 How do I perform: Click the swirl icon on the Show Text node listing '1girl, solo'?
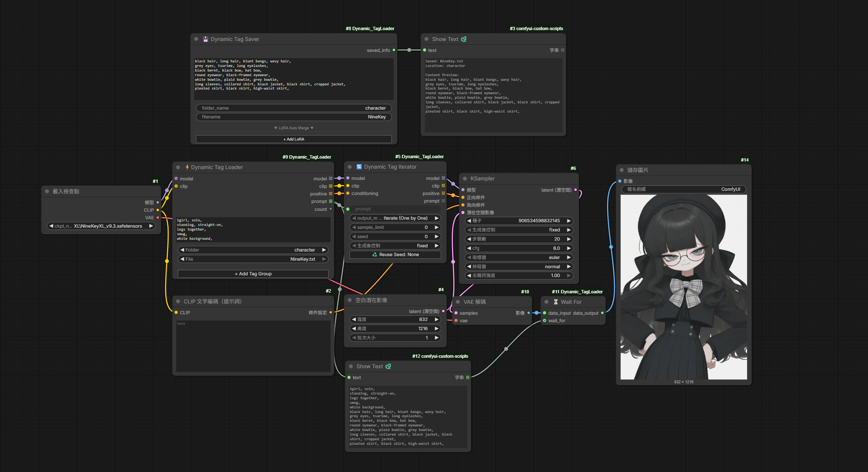pos(388,367)
